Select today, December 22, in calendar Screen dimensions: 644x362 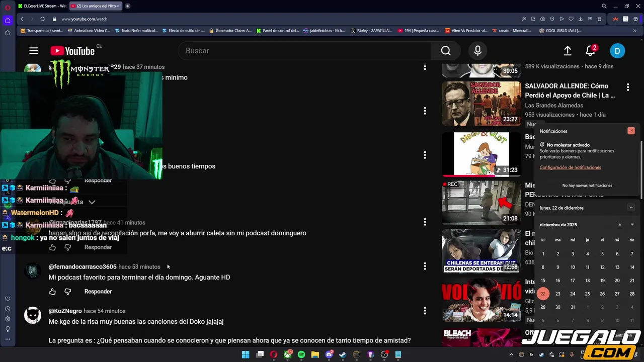pyautogui.click(x=543, y=294)
